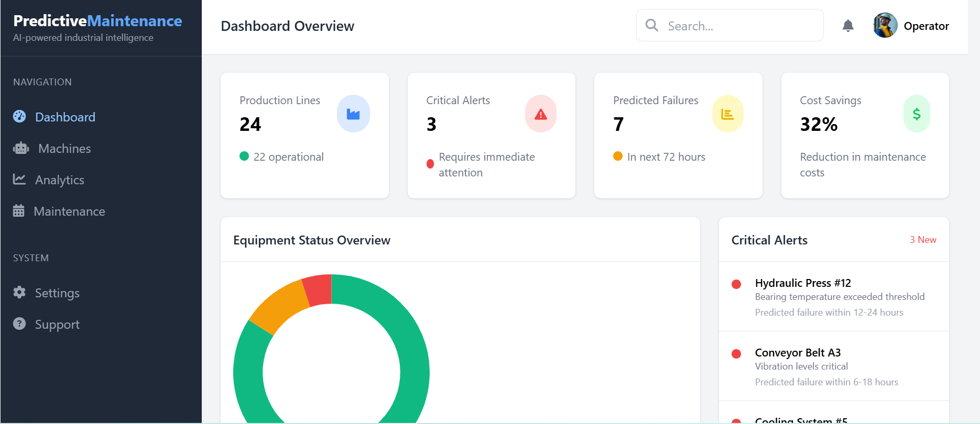Click the Production Lines factory icon

click(353, 114)
